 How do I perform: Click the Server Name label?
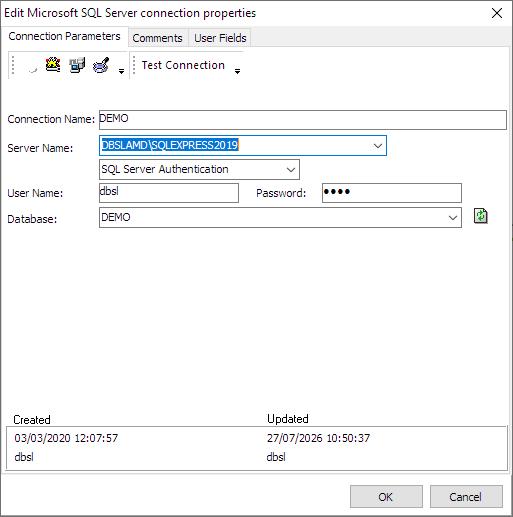point(40,148)
